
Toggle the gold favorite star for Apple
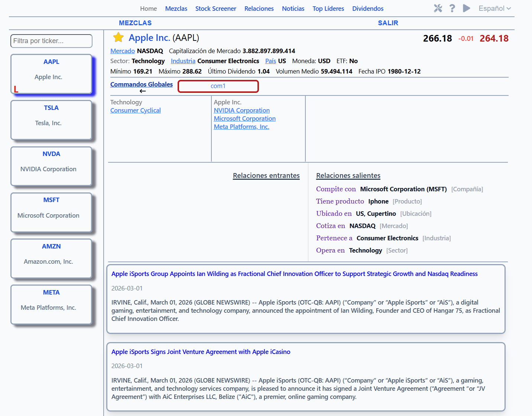pos(119,38)
